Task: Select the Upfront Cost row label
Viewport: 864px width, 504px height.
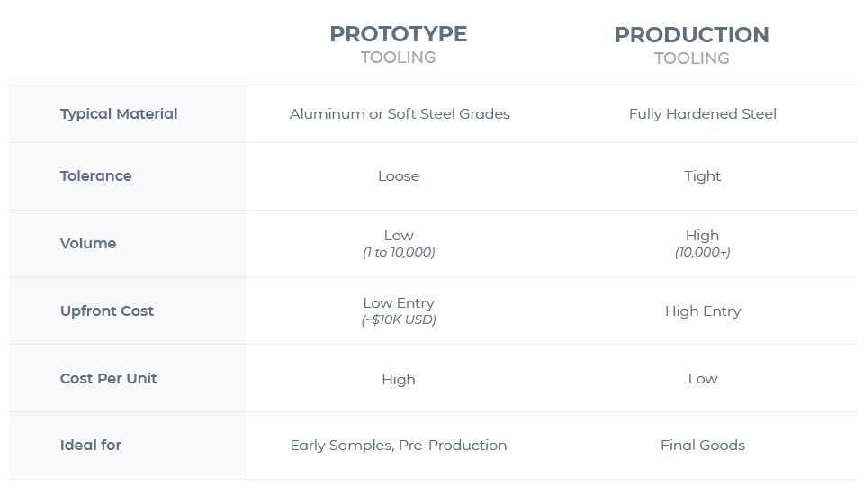Action: [x=107, y=311]
